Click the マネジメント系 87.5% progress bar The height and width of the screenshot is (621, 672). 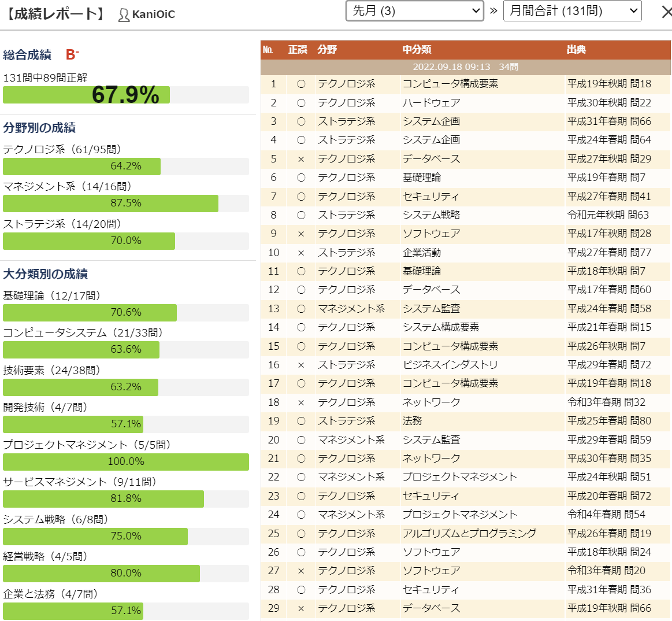click(x=126, y=204)
